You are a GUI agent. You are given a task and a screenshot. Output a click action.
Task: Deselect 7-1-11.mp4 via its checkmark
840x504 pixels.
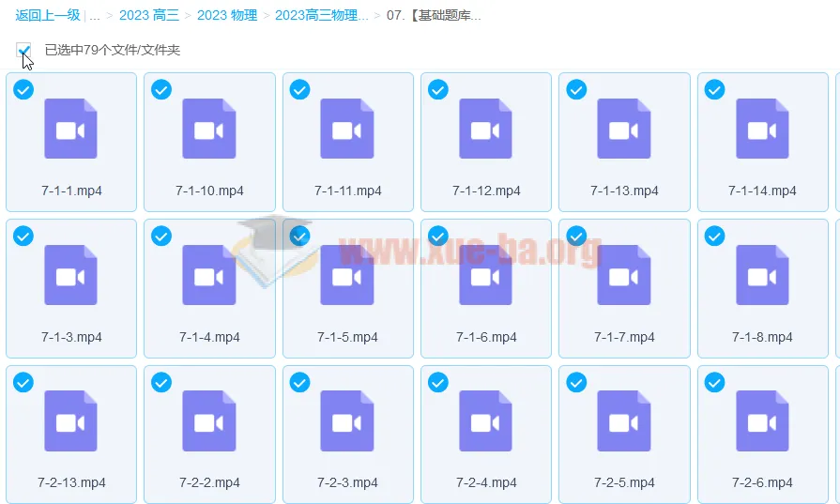[x=299, y=89]
